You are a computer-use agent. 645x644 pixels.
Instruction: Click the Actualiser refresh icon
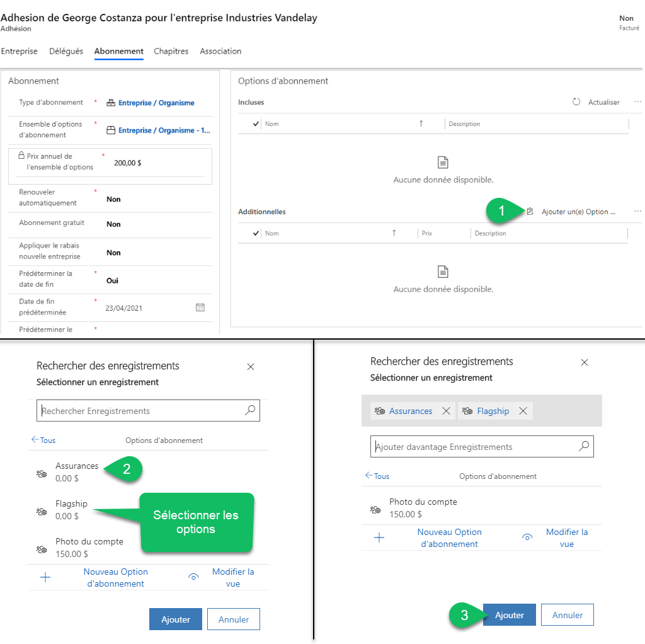[x=576, y=102]
